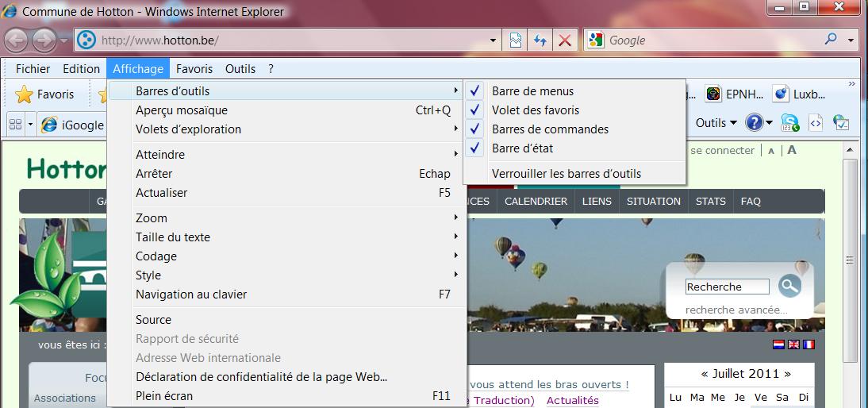Open the Outils toolbar dropdown

716,122
